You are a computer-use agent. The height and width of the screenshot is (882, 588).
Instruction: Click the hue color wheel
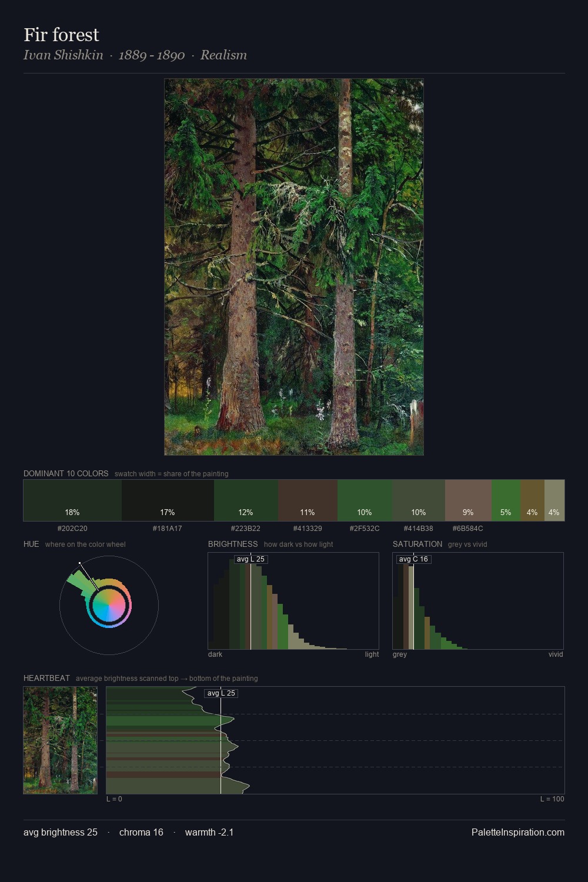pos(109,605)
